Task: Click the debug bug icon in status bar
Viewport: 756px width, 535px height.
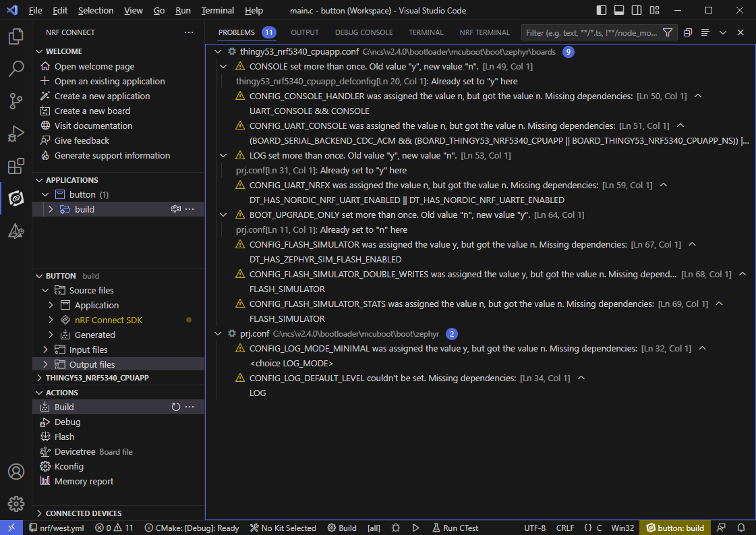Action: (396, 528)
